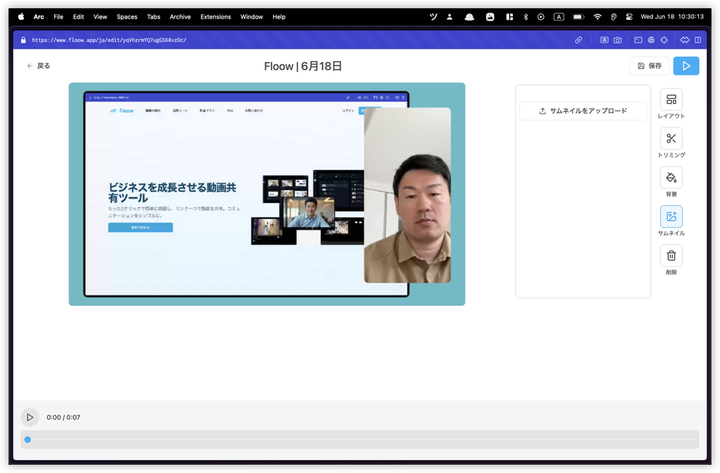This screenshot has width=720, height=473.
Task: Click the blue play button top right
Action: [686, 66]
